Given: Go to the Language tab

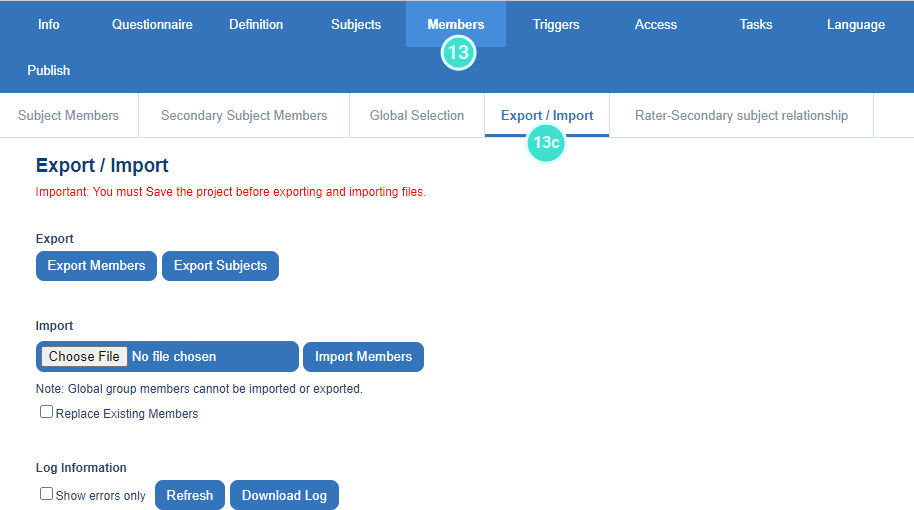Looking at the screenshot, I should tap(856, 24).
